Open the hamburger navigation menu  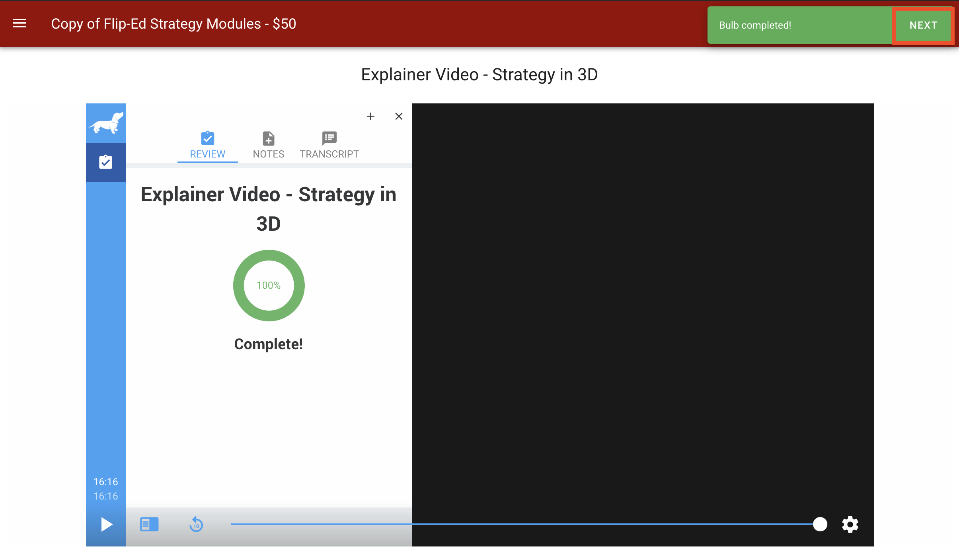(19, 23)
